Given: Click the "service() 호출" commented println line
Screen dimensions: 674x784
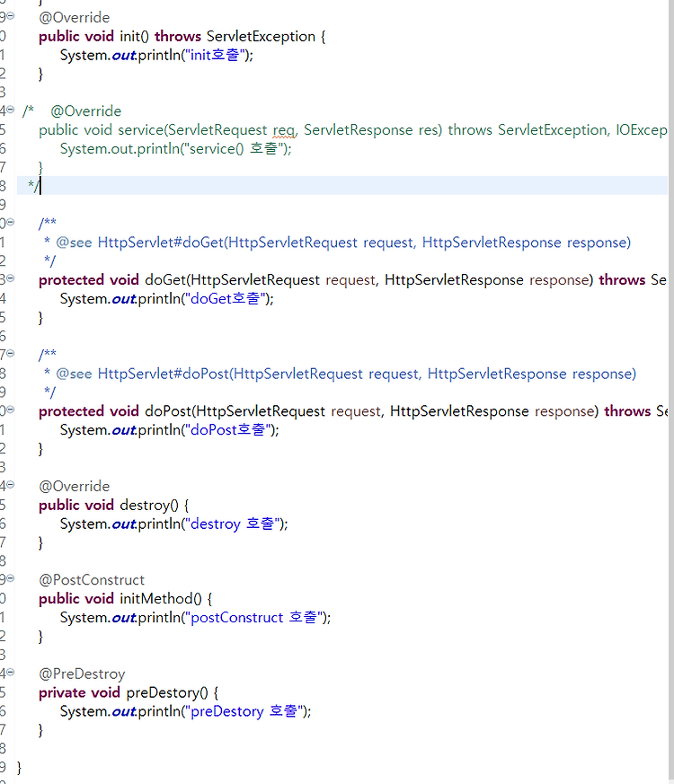Looking at the screenshot, I should (x=175, y=149).
